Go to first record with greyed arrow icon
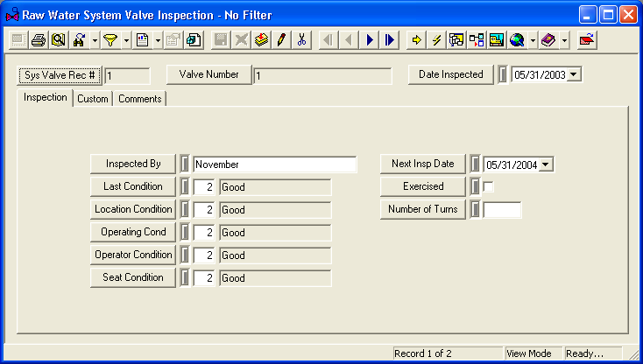This screenshot has height=364, width=643. pyautogui.click(x=328, y=40)
